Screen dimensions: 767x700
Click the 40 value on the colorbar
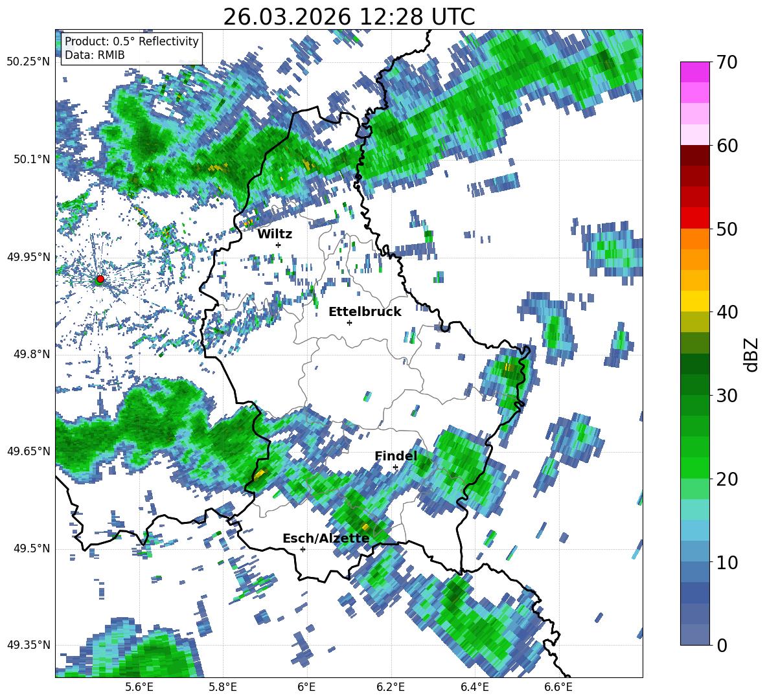[726, 312]
